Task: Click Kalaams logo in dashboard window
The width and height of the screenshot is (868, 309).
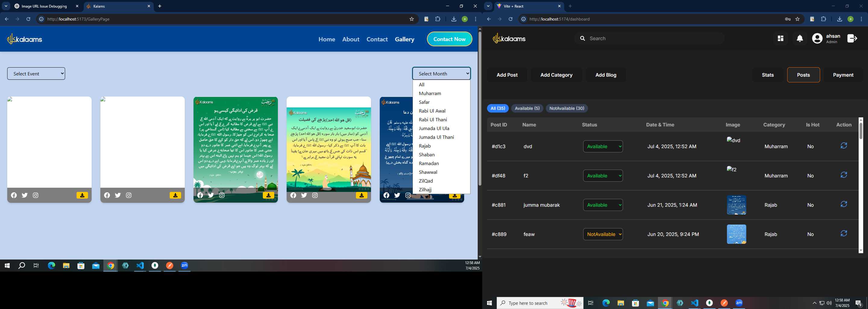Action: pos(509,38)
